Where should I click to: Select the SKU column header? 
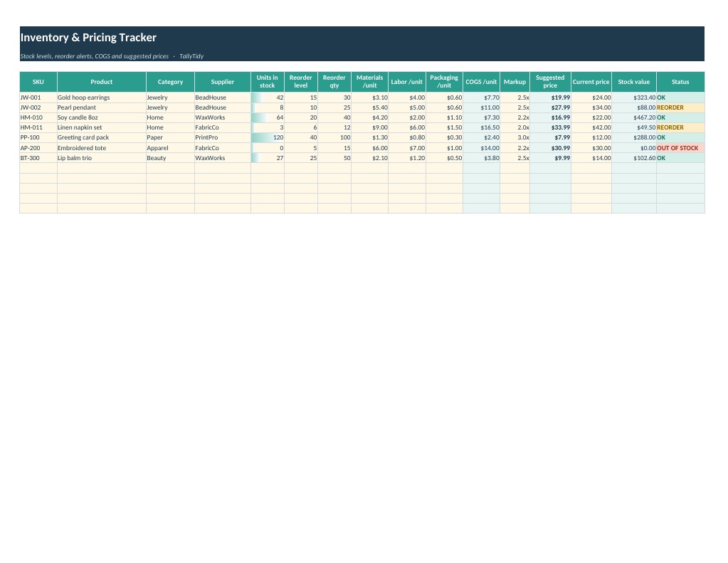38,82
